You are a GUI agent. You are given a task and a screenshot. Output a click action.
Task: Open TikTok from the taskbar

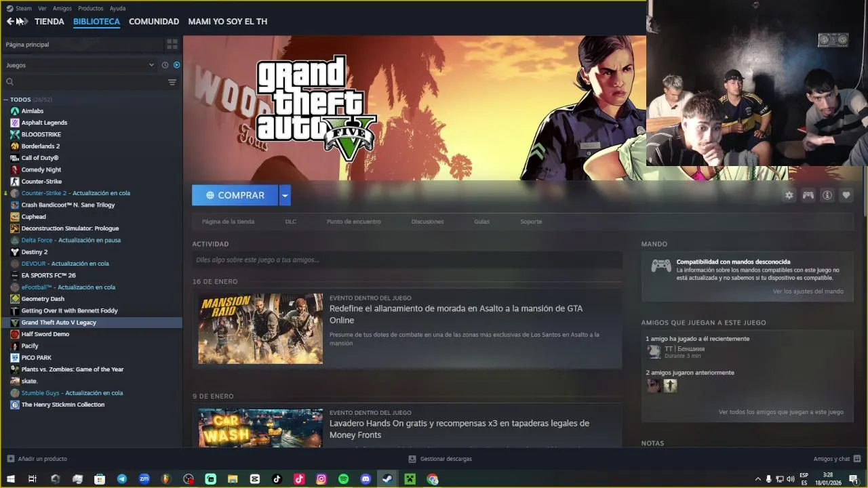(277, 479)
